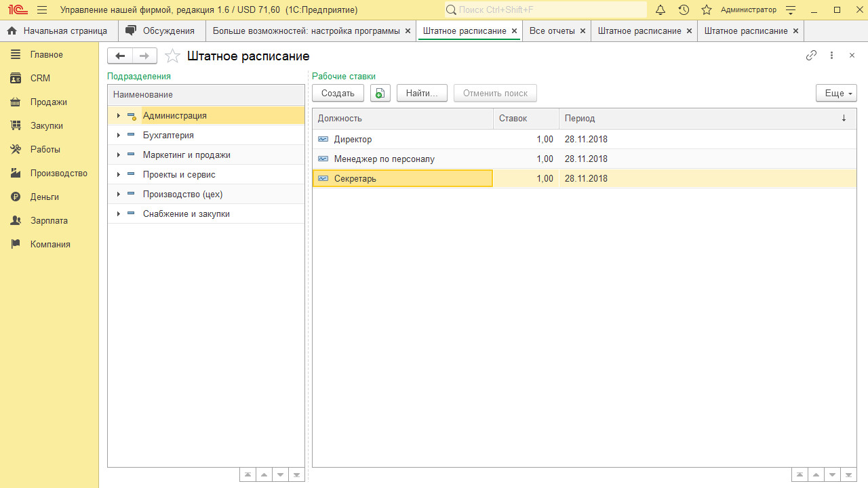Open the Продажи section
This screenshot has width=868, height=488.
[x=49, y=102]
